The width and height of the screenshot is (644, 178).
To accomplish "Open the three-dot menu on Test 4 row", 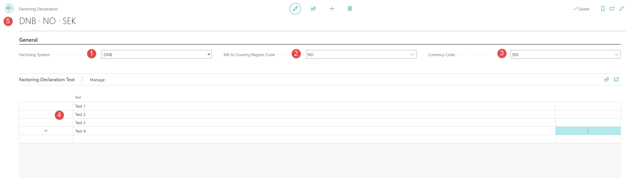I will coord(588,131).
